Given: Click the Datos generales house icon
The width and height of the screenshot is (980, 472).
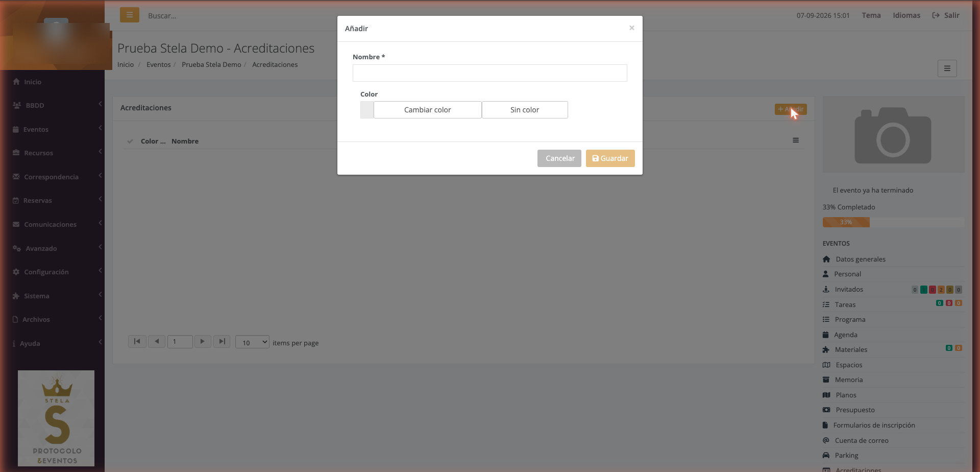Looking at the screenshot, I should 826,259.
